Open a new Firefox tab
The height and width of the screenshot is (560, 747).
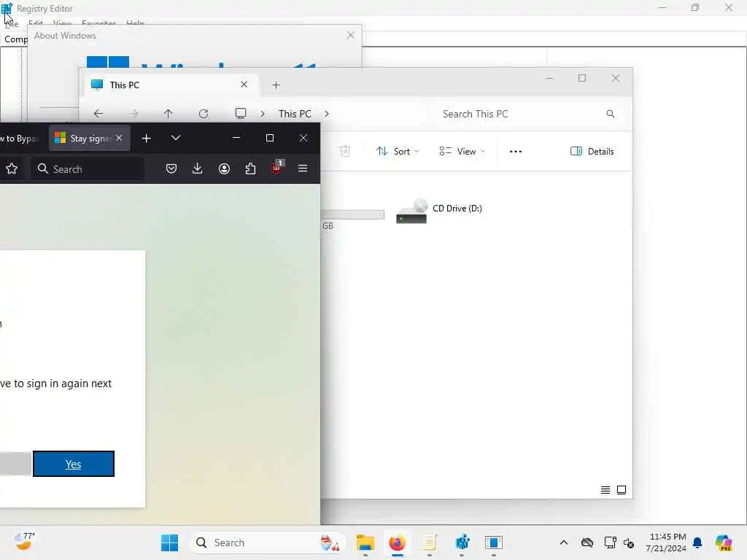point(146,138)
